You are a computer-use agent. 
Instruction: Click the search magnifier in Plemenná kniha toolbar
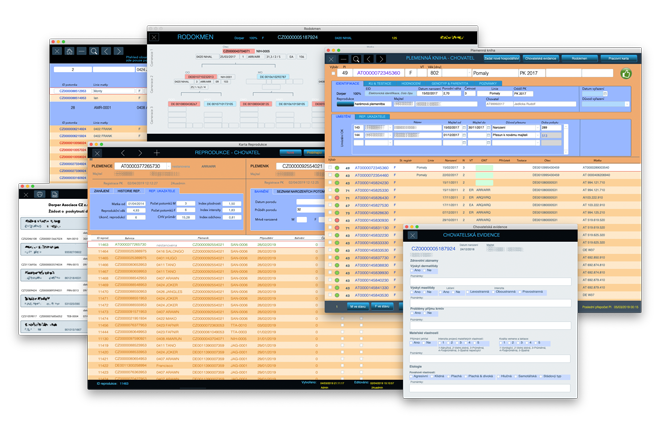click(354, 58)
